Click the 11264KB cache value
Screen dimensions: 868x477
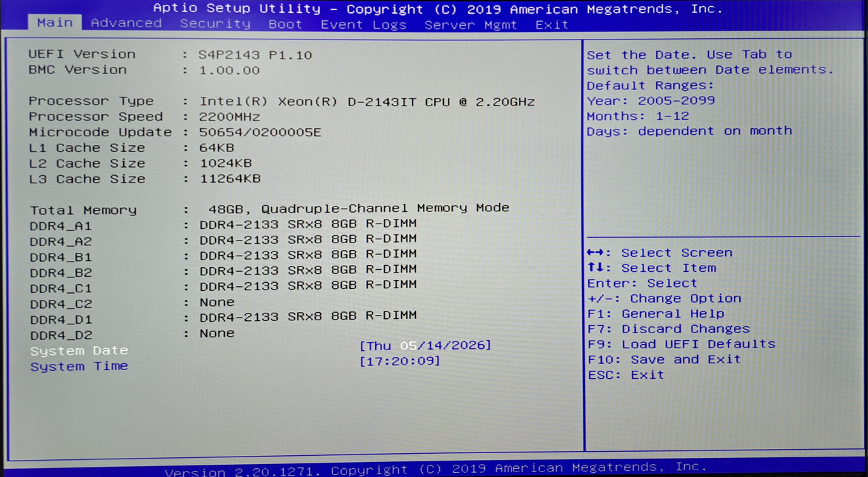(x=229, y=179)
